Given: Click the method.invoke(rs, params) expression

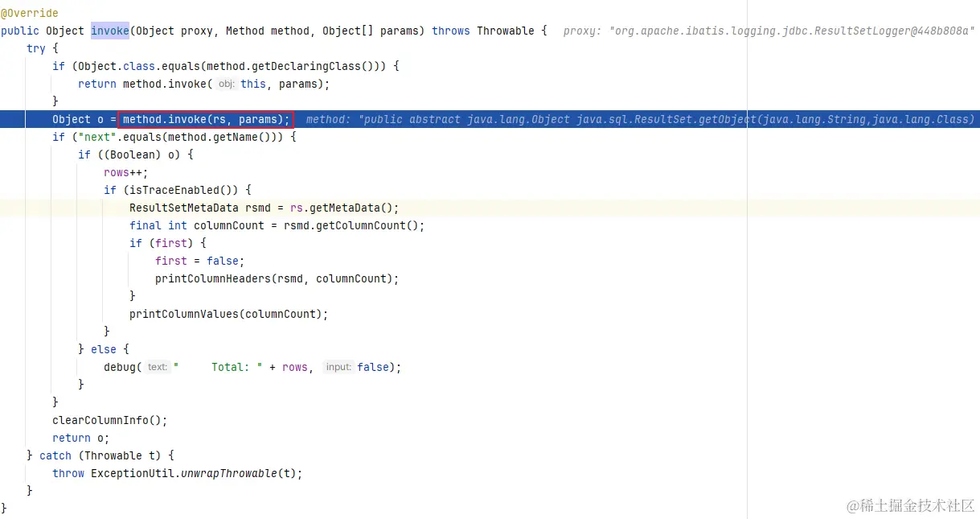Looking at the screenshot, I should (x=206, y=119).
